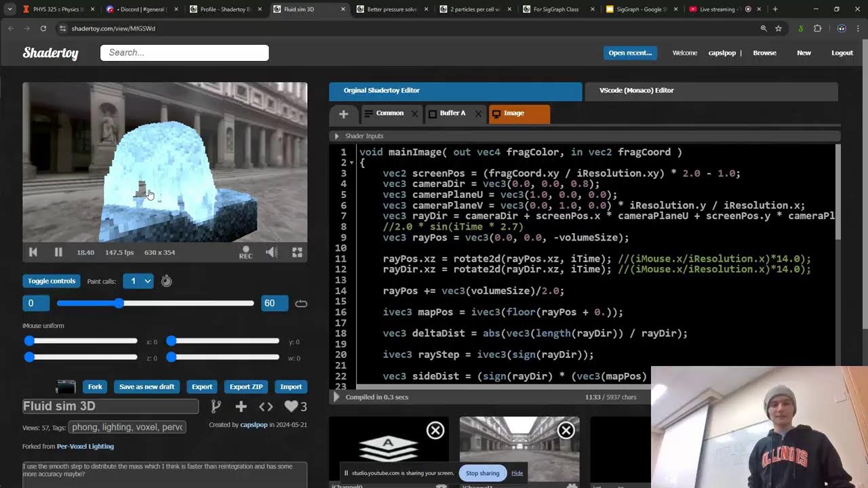Click the Export button
Screen dimensions: 868x488
coord(202,387)
